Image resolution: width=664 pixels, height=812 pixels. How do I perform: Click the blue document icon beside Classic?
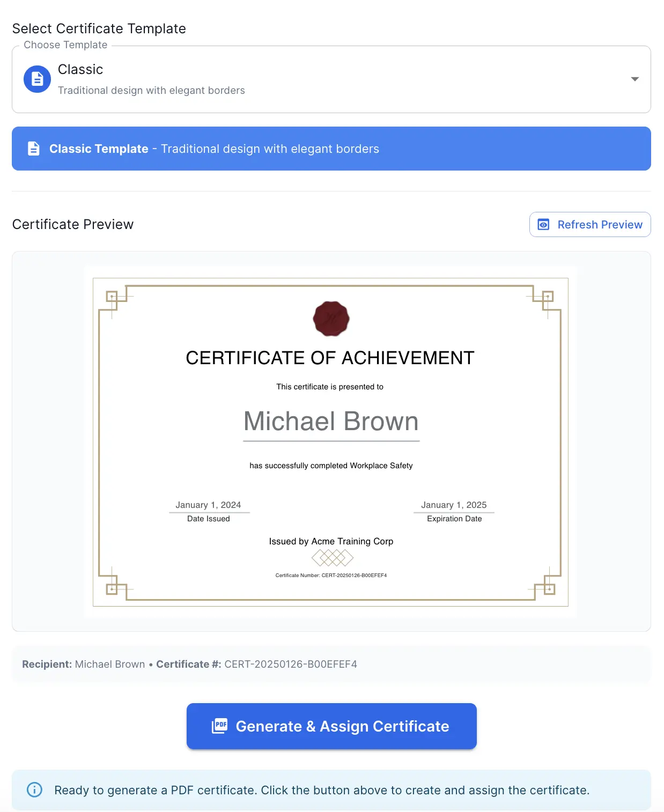coord(36,79)
